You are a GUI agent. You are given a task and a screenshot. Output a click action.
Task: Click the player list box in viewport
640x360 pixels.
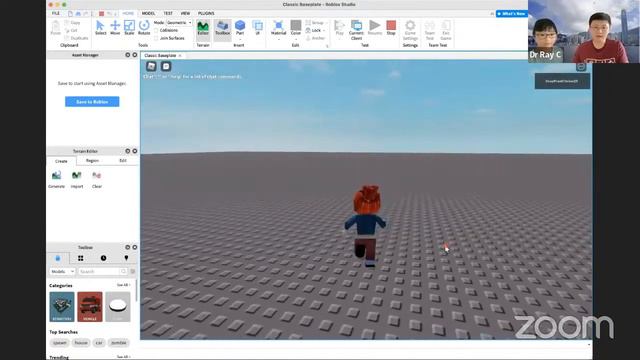click(x=562, y=81)
